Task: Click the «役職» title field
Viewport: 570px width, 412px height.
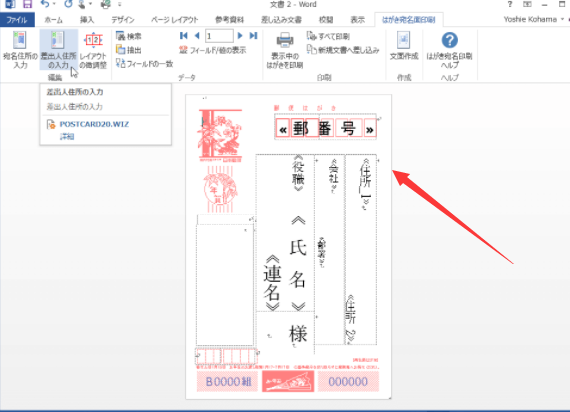Action: tap(298, 173)
